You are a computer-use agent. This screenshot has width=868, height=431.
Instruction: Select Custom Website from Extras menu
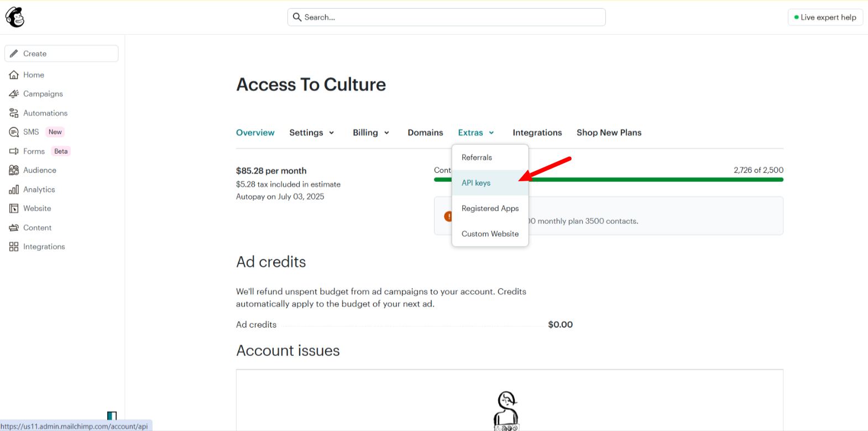pos(490,234)
